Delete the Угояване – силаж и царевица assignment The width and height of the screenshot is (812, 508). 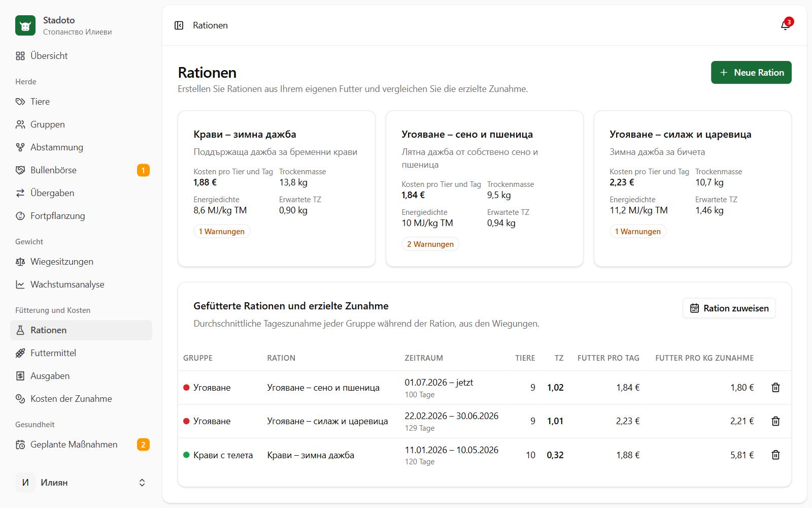(x=775, y=421)
